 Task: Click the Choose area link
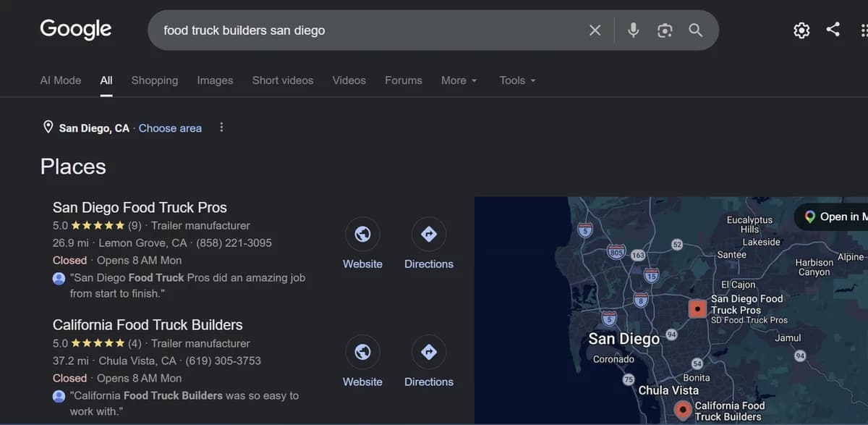[170, 128]
